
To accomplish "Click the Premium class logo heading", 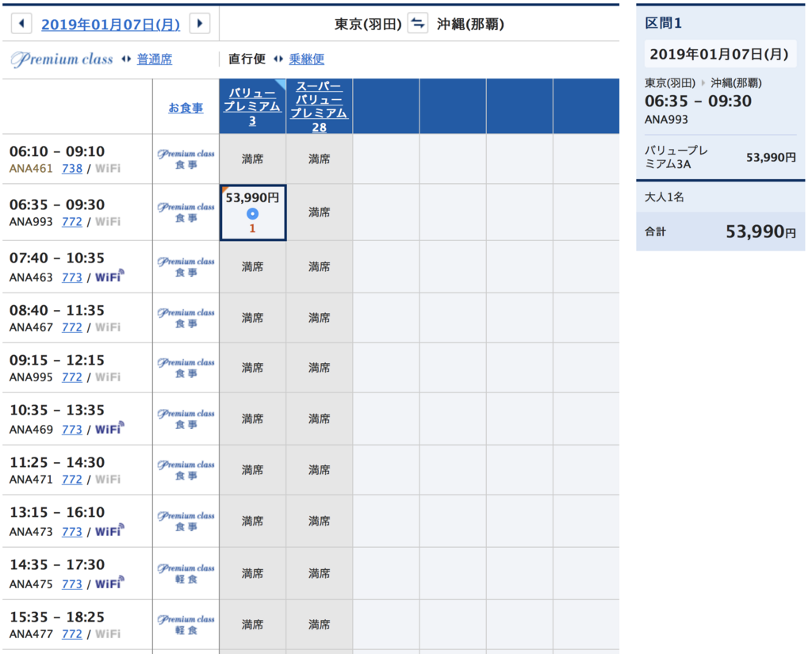I will pos(62,59).
